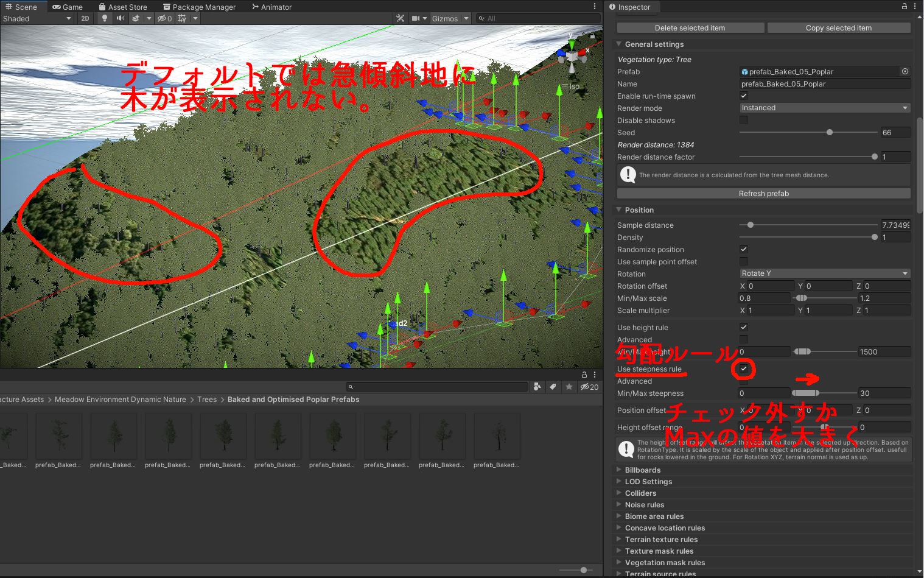
Task: Collapse General settings section
Action: (618, 44)
